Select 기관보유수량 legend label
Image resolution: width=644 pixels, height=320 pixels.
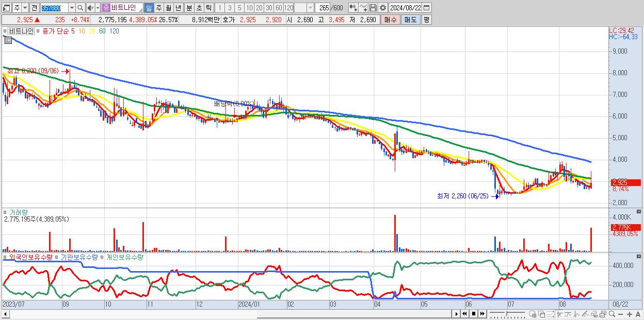click(x=79, y=257)
